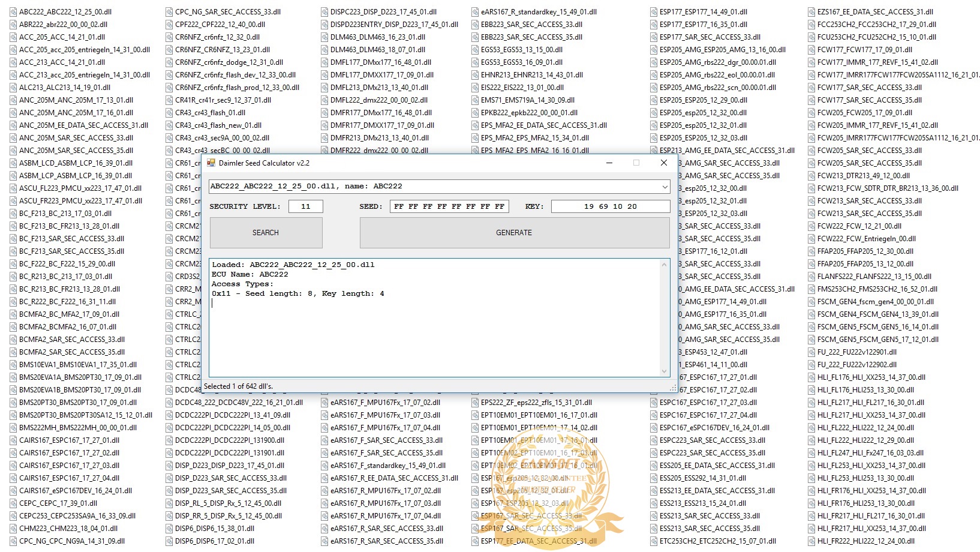
Task: Select file name EHNR213_EHNR213_14_43_01.dll
Action: (532, 74)
